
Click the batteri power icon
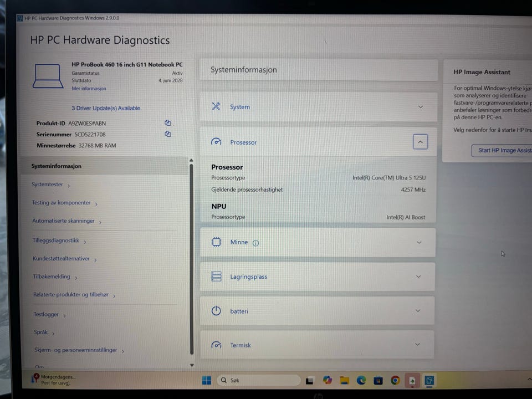point(216,311)
